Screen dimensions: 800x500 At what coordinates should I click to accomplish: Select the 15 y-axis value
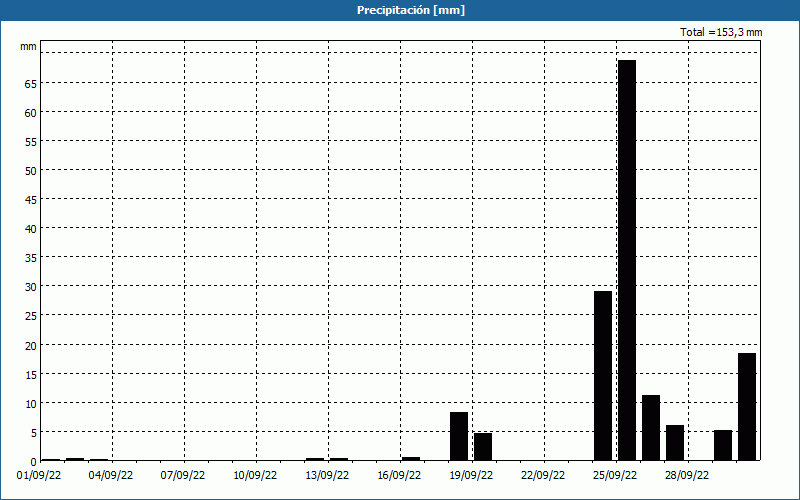point(31,375)
